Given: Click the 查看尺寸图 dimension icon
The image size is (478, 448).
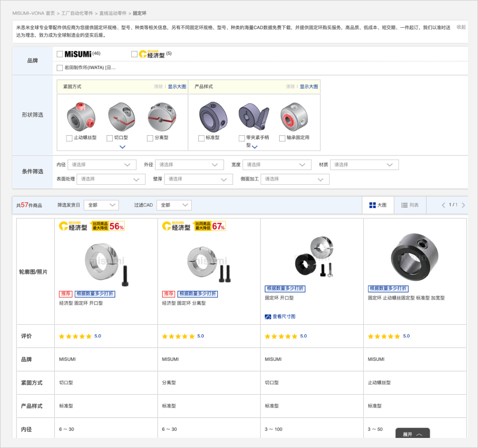Looking at the screenshot, I should click(268, 317).
